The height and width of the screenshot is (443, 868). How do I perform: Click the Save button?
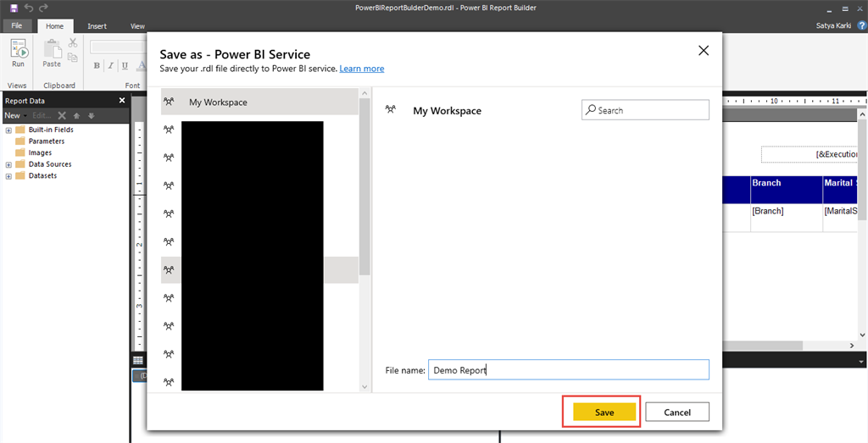(604, 412)
